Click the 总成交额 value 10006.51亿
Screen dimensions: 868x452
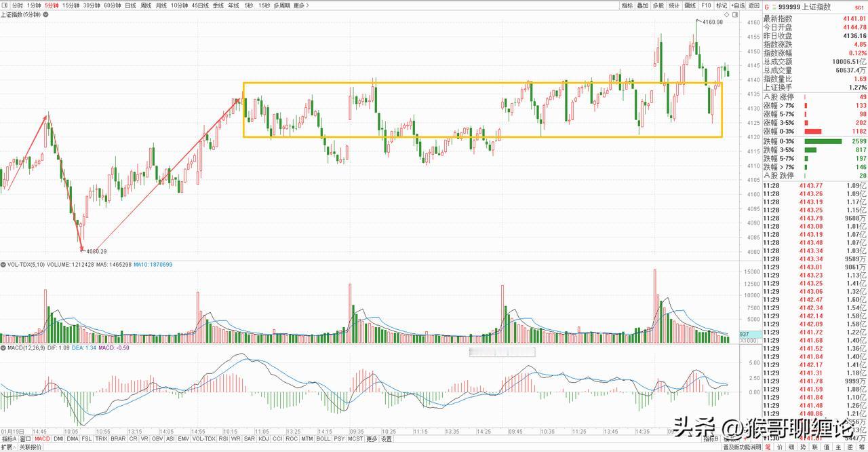pos(848,61)
